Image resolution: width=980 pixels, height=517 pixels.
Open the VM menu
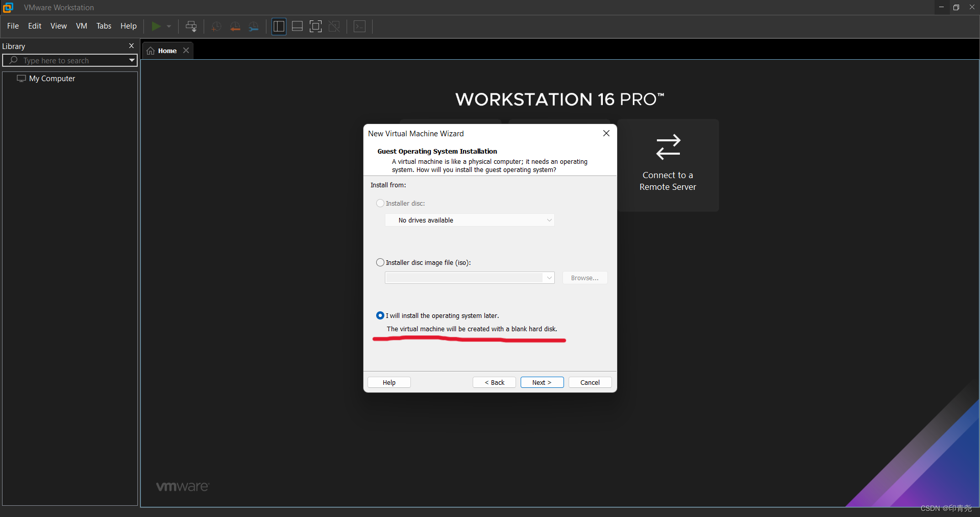82,26
